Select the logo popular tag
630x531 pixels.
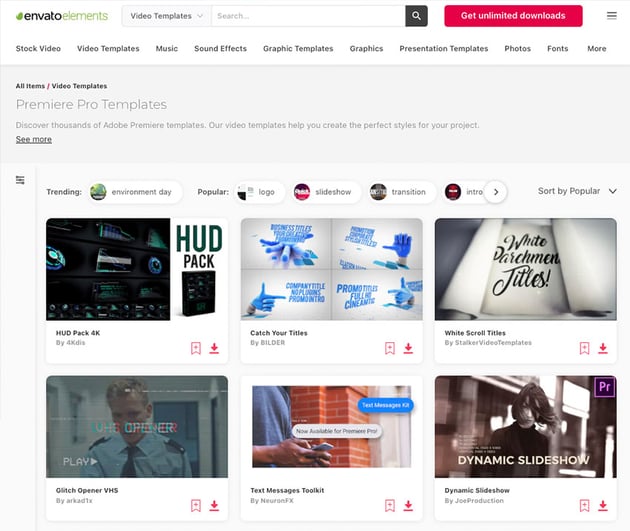coord(260,192)
